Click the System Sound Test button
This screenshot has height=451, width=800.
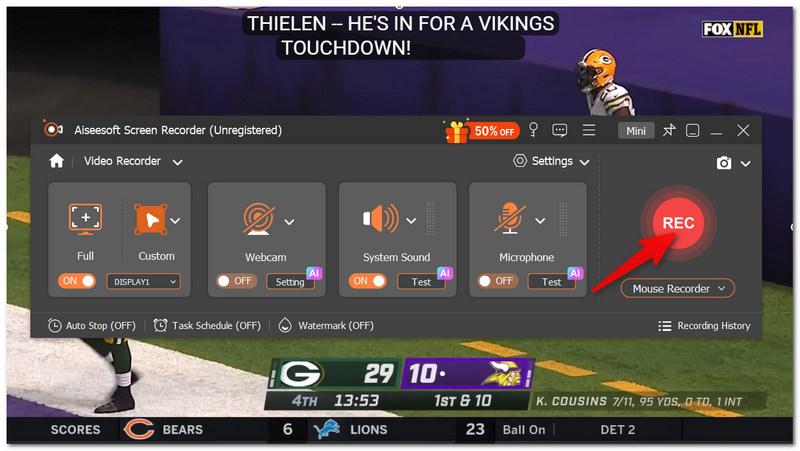(421, 282)
